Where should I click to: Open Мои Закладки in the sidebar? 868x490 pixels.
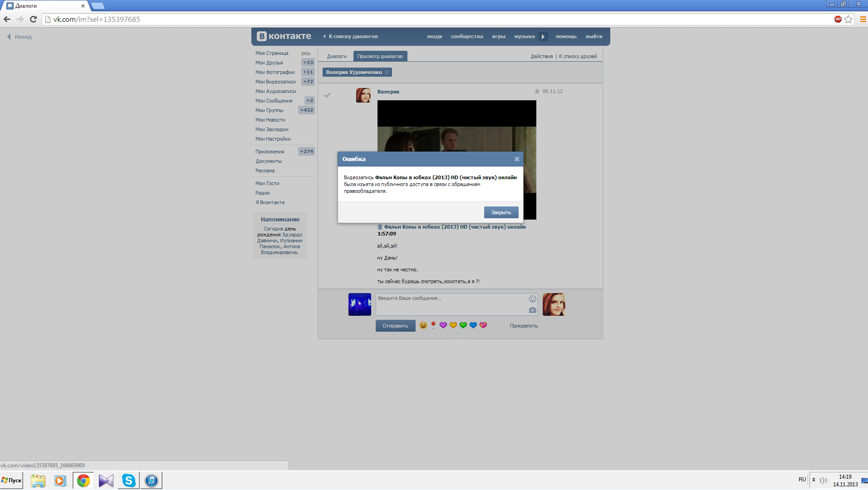click(272, 129)
